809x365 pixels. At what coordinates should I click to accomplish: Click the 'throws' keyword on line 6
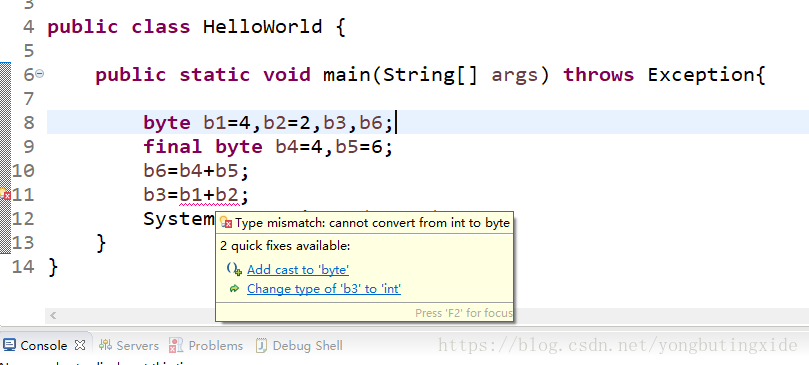598,75
